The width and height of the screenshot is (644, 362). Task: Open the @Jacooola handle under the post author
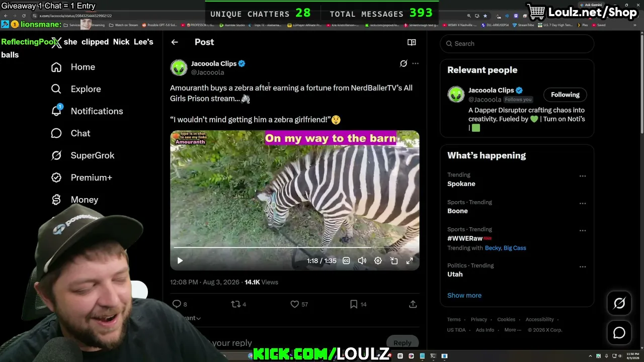[x=207, y=72]
